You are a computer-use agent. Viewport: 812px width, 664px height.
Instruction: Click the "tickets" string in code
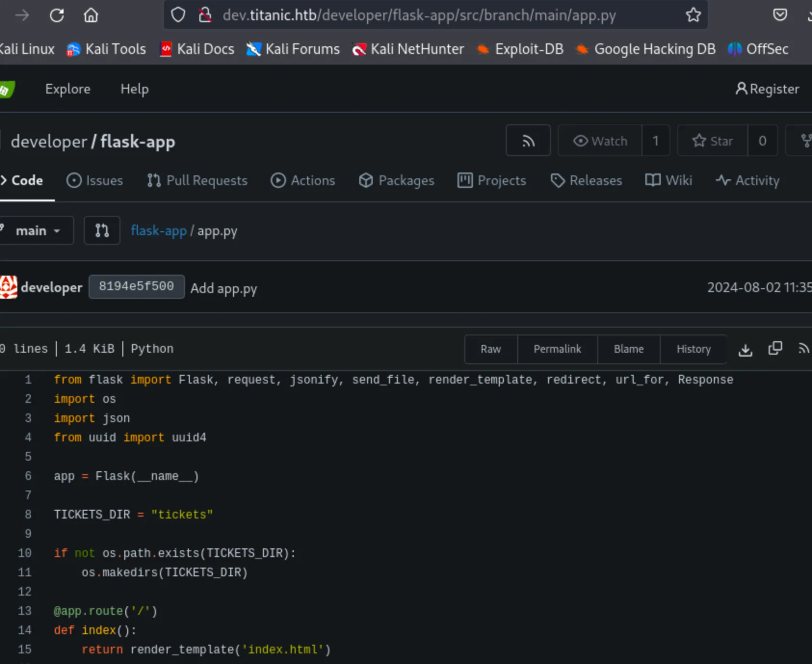pyautogui.click(x=182, y=515)
